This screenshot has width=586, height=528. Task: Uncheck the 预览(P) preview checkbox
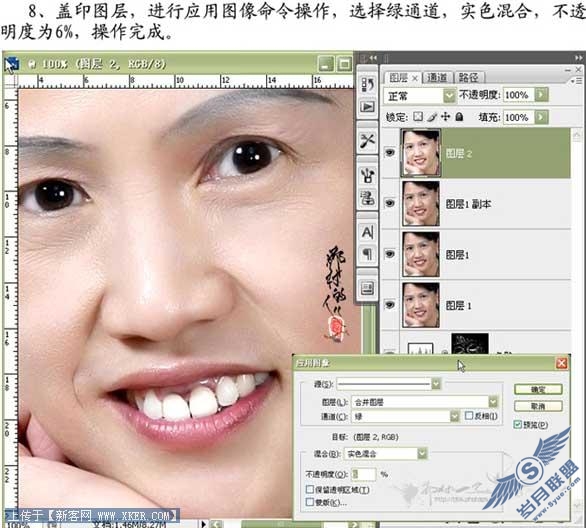tap(518, 424)
